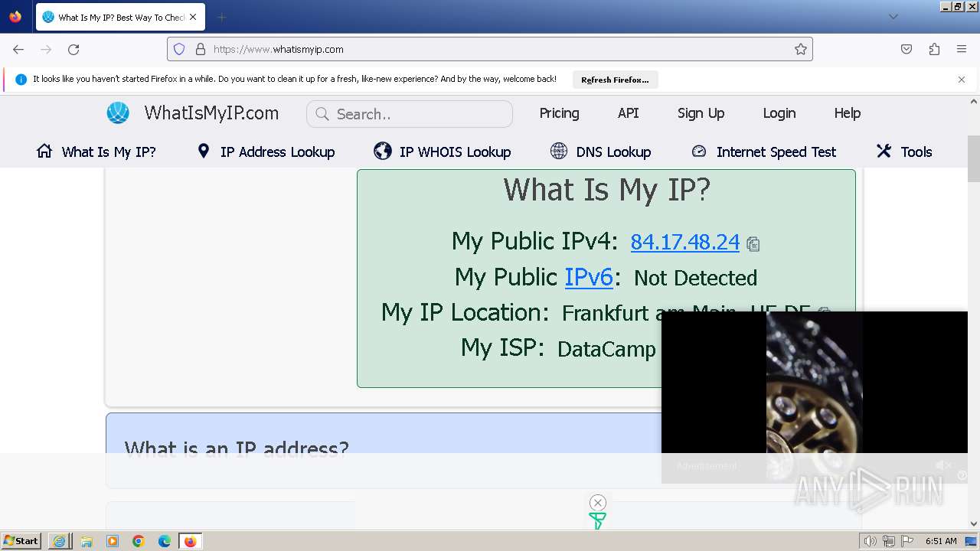Open the Help page
The image size is (980, 551).
(x=847, y=113)
